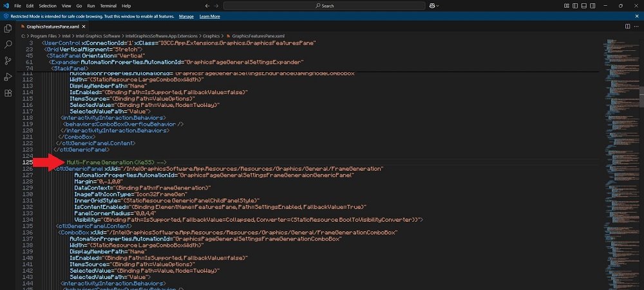
Task: Open the editor More Actions ellipsis
Action: [x=636, y=26]
